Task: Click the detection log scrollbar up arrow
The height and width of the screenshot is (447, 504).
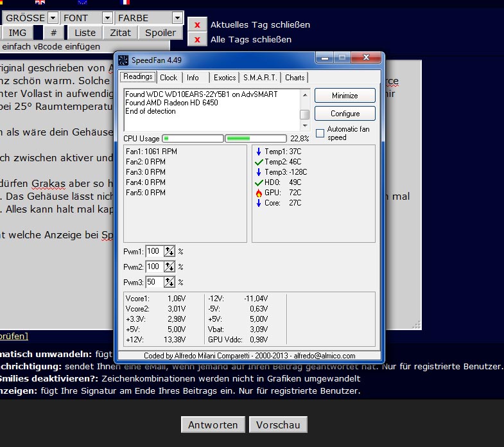Action: [305, 95]
